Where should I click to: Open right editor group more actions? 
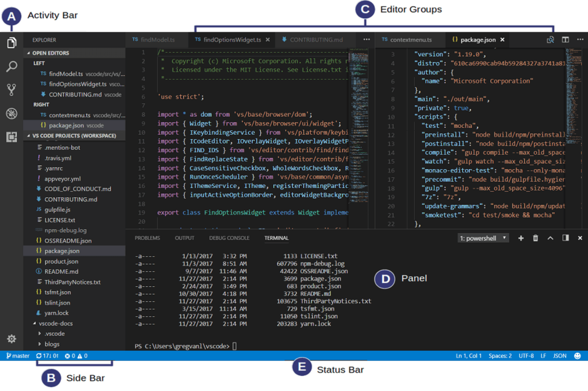[580, 40]
